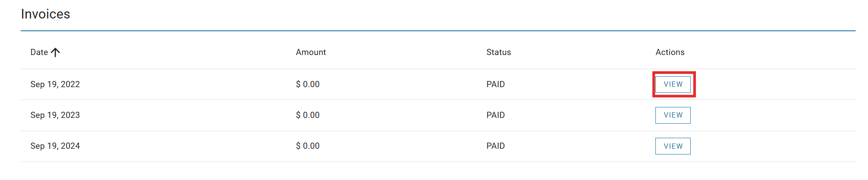Image resolution: width=868 pixels, height=180 pixels.
Task: Click the Invoices section heading
Action: click(x=45, y=14)
